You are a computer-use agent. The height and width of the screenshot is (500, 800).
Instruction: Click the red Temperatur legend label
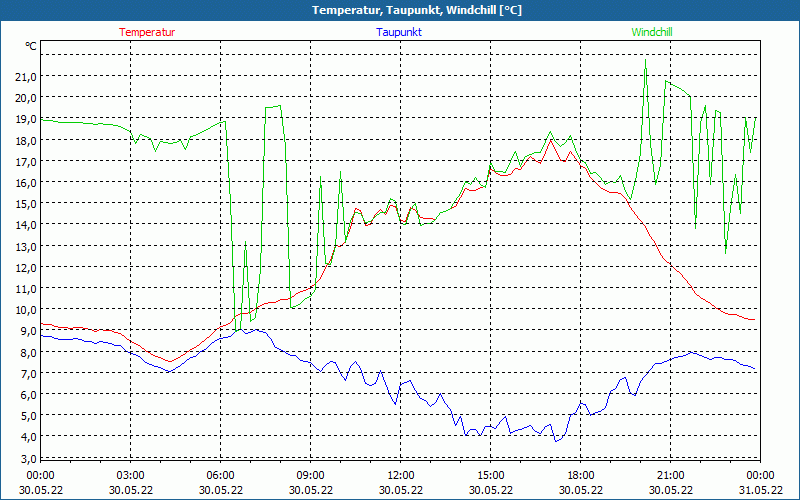click(147, 32)
